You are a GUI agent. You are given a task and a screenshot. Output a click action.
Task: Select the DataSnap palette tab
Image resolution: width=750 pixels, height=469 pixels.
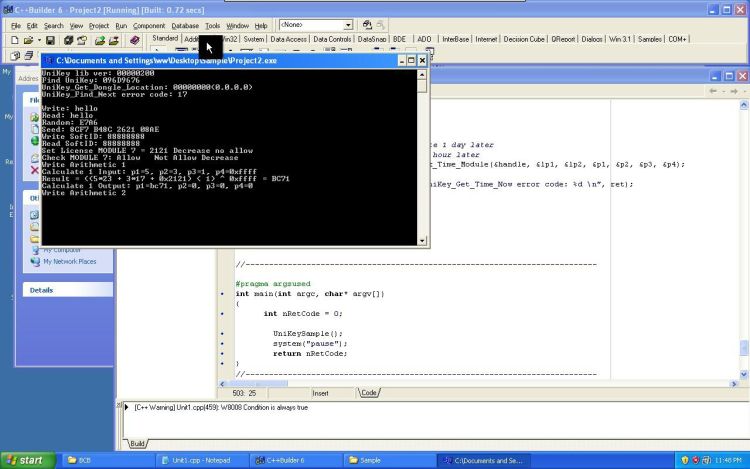(372, 39)
